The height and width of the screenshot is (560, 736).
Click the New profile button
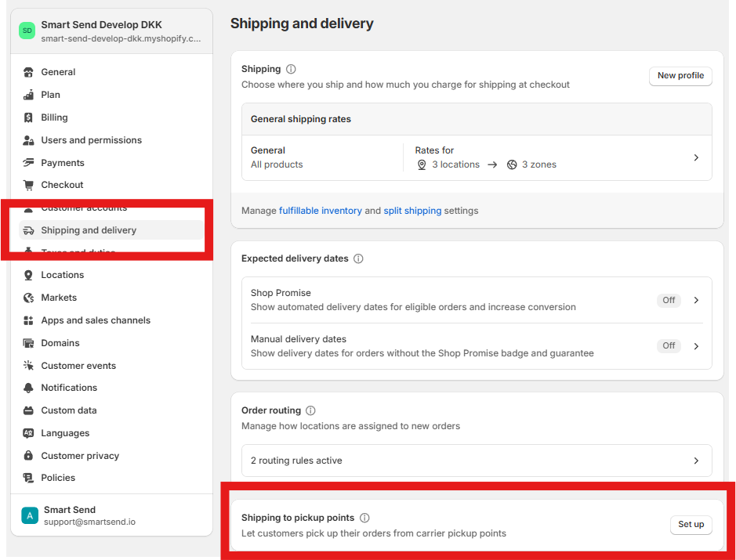pyautogui.click(x=680, y=76)
